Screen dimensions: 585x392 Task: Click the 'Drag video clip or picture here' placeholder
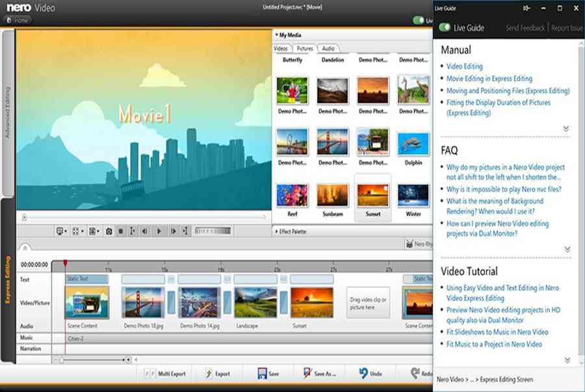click(x=369, y=303)
